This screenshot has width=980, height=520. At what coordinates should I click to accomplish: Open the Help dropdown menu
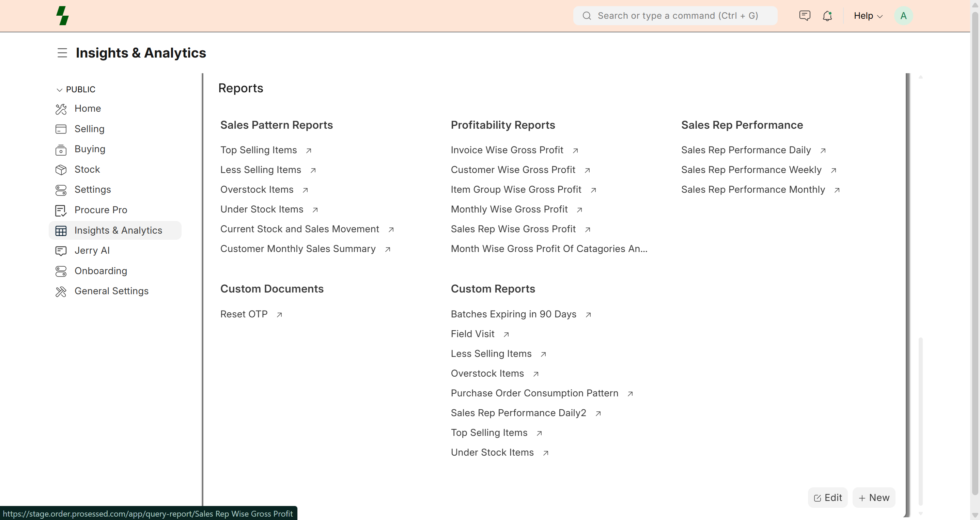[x=868, y=16]
